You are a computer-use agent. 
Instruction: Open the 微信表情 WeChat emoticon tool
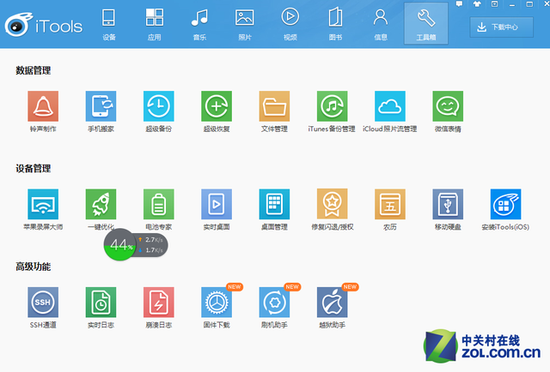tap(448, 106)
